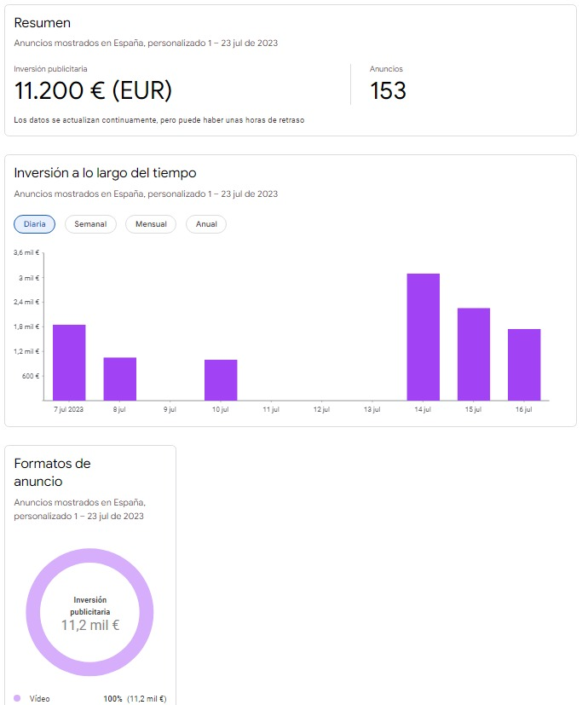The image size is (588, 705).
Task: Click the 8 jul bar
Action: pyautogui.click(x=120, y=379)
